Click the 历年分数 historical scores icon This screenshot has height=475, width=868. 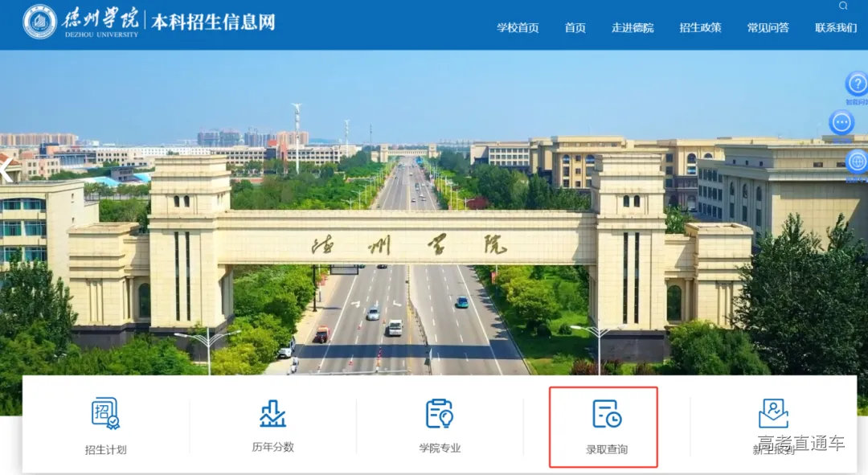click(x=272, y=416)
